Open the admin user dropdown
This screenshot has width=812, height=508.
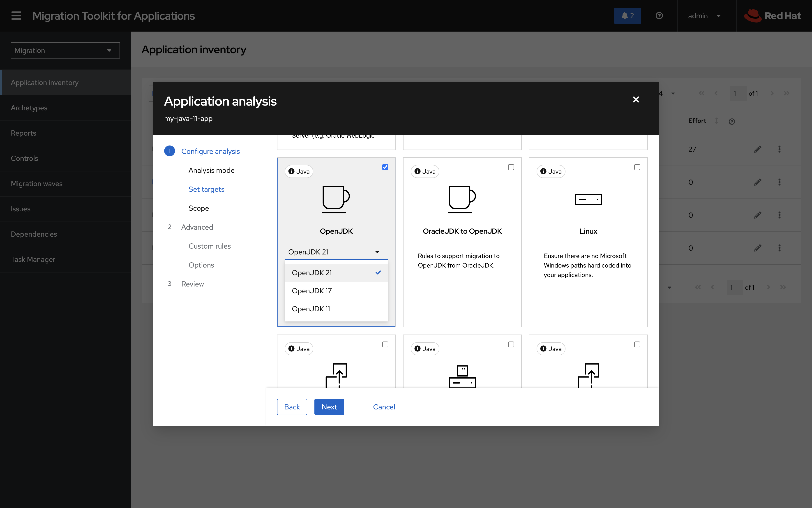click(x=704, y=16)
